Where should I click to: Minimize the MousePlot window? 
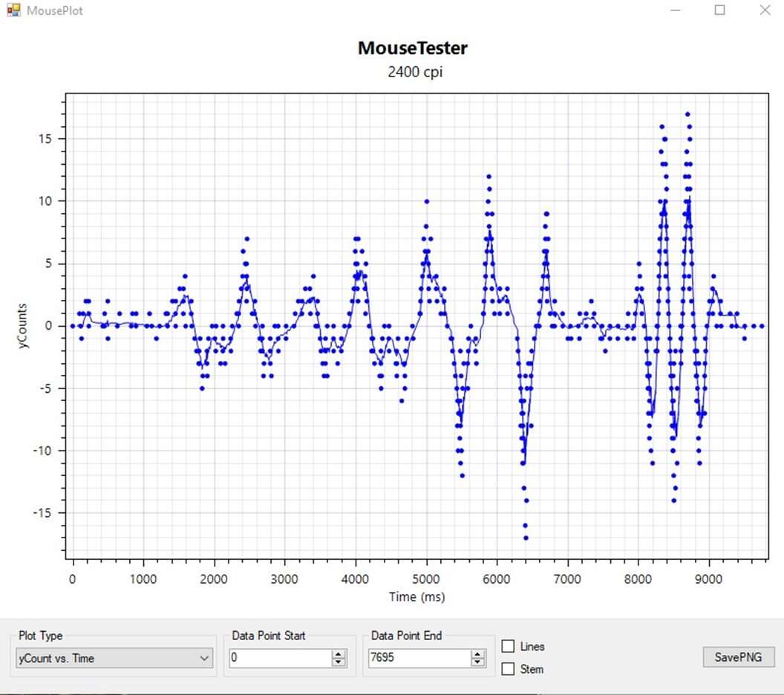[x=676, y=10]
